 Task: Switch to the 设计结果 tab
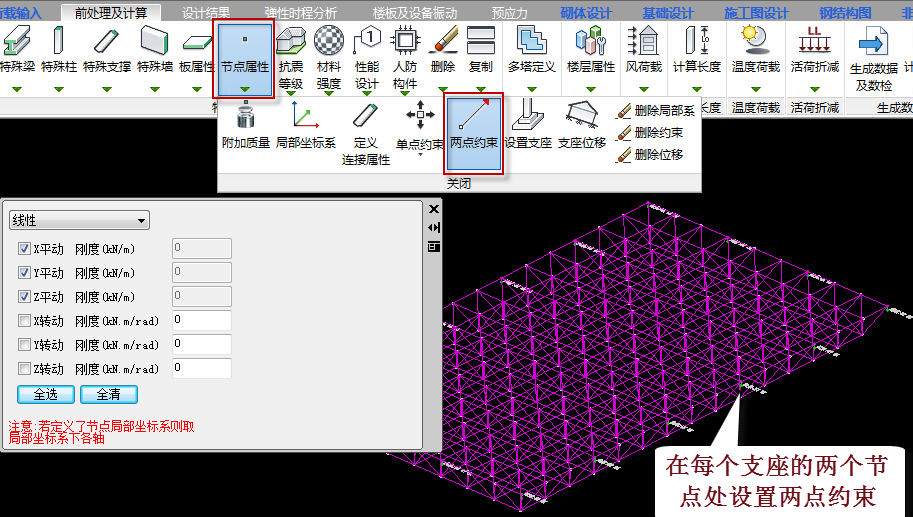(206, 12)
